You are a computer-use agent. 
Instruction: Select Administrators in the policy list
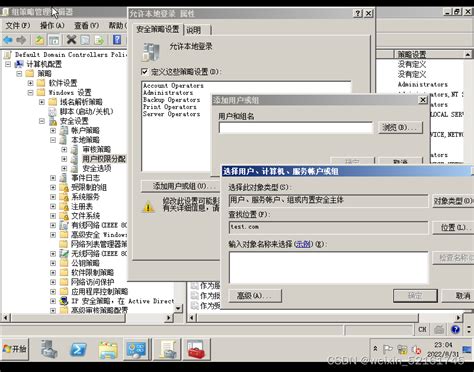168,93
